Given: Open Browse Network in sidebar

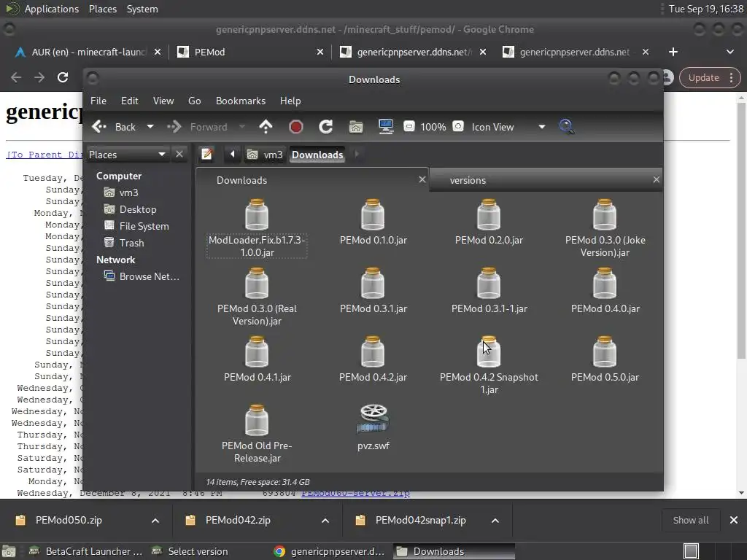Looking at the screenshot, I should [142, 276].
